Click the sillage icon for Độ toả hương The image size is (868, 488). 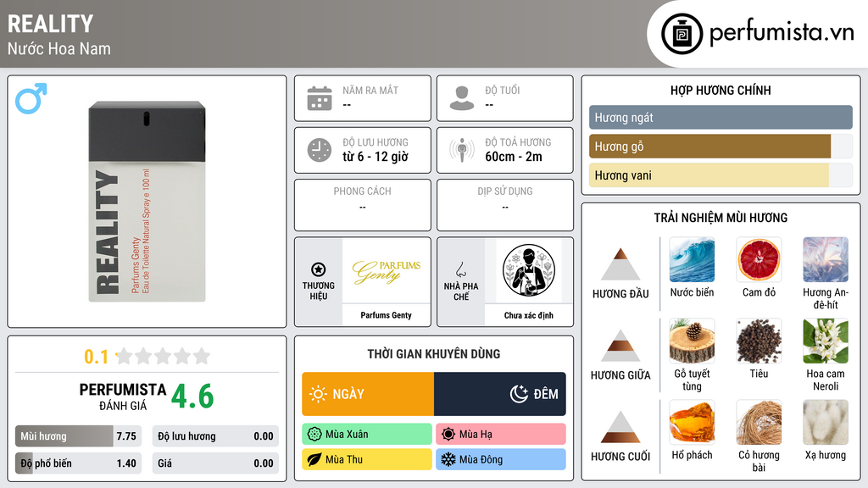pyautogui.click(x=462, y=150)
